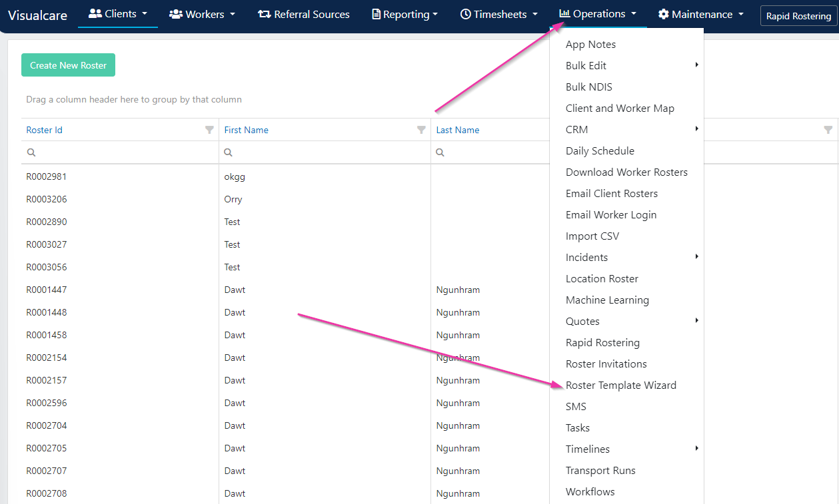The width and height of the screenshot is (839, 504).
Task: Click roster id R0002154
Action: pyautogui.click(x=47, y=358)
